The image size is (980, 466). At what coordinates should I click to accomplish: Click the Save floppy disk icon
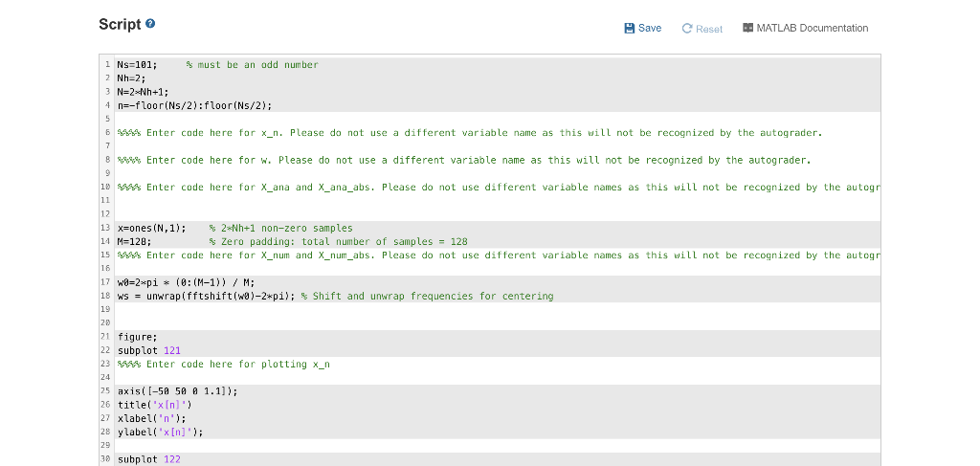[630, 28]
